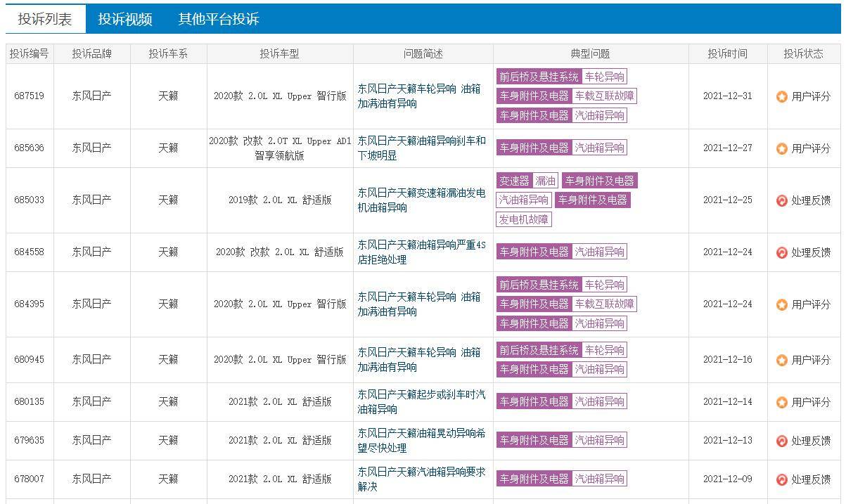Click the star icon for complaint 685636
Screen dimensions: 846x504
[x=781, y=149]
